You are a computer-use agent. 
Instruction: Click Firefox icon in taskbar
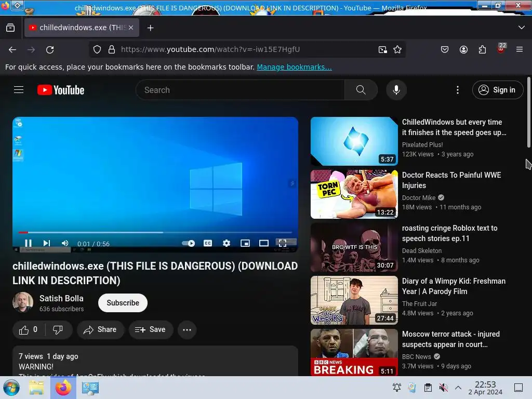63,388
